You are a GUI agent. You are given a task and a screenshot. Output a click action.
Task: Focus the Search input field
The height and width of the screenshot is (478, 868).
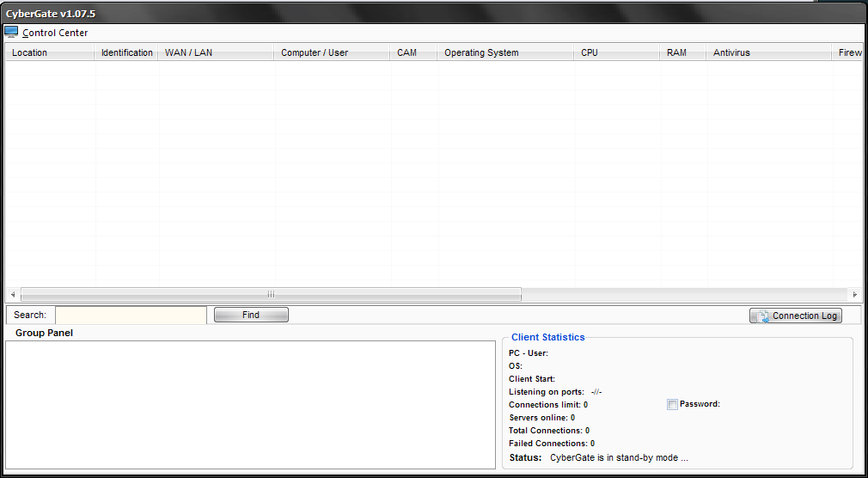tap(131, 316)
